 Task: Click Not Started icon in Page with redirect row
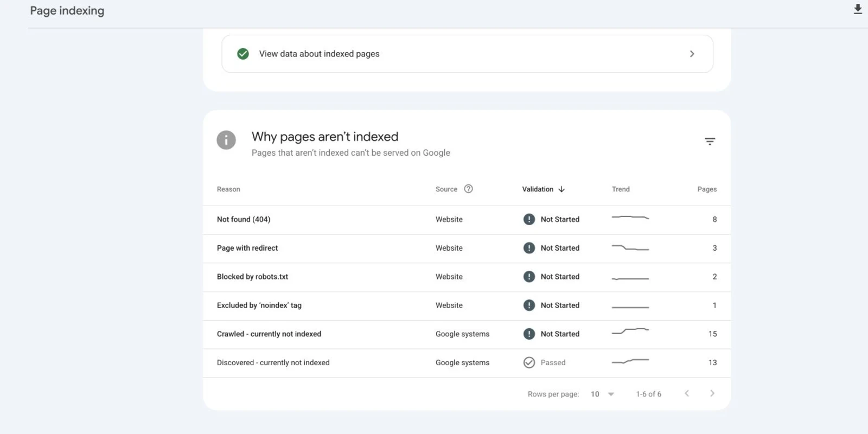pyautogui.click(x=529, y=248)
